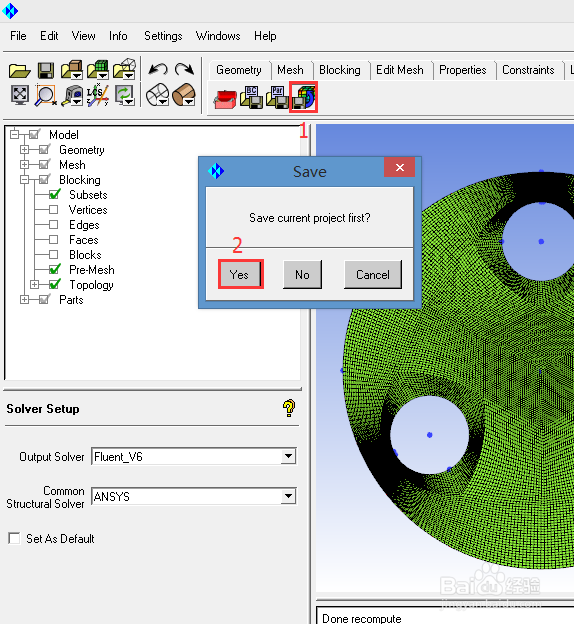
Task: Open the File menu
Action: [18, 36]
